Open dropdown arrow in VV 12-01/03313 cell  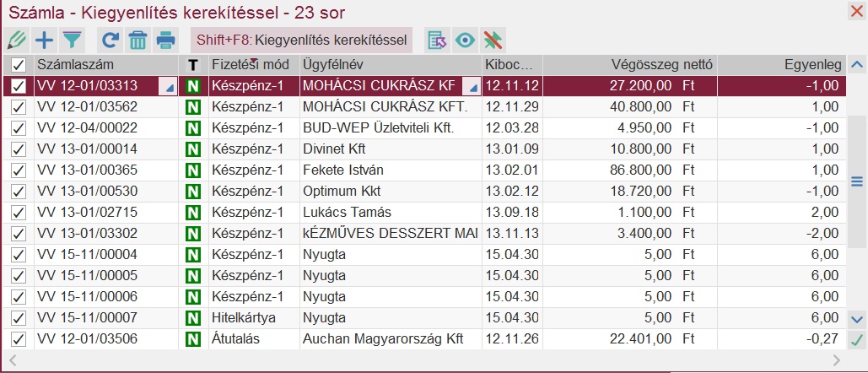tap(170, 86)
